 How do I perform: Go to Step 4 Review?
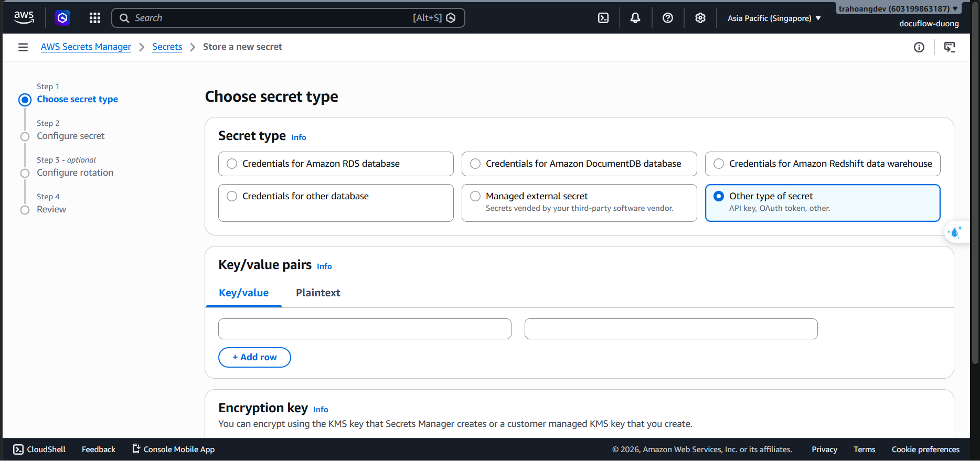(51, 209)
